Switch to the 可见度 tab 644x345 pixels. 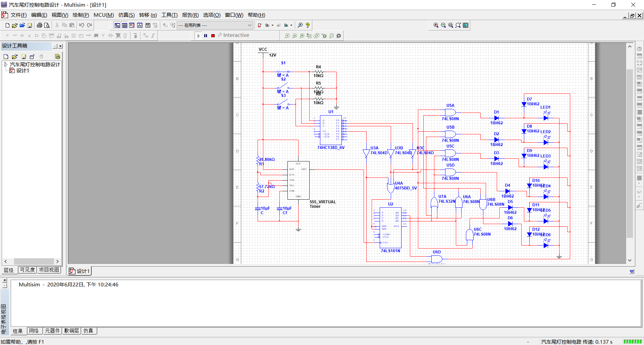(27, 270)
